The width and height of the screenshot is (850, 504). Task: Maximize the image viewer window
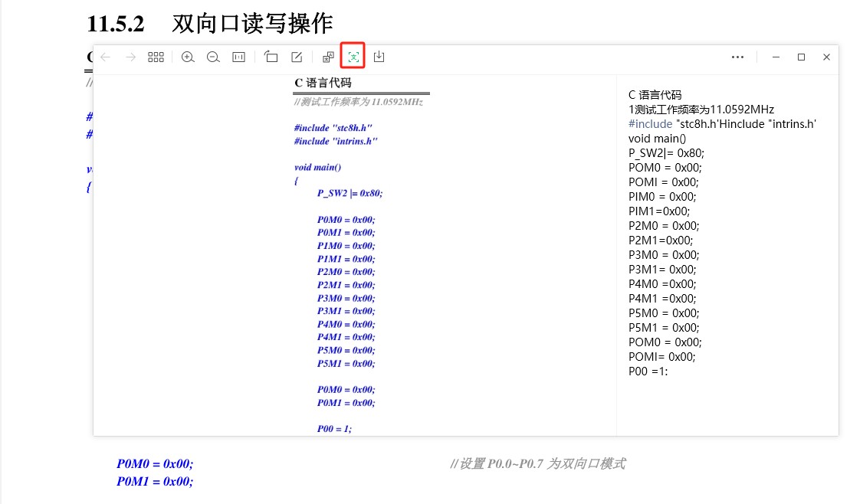click(801, 57)
